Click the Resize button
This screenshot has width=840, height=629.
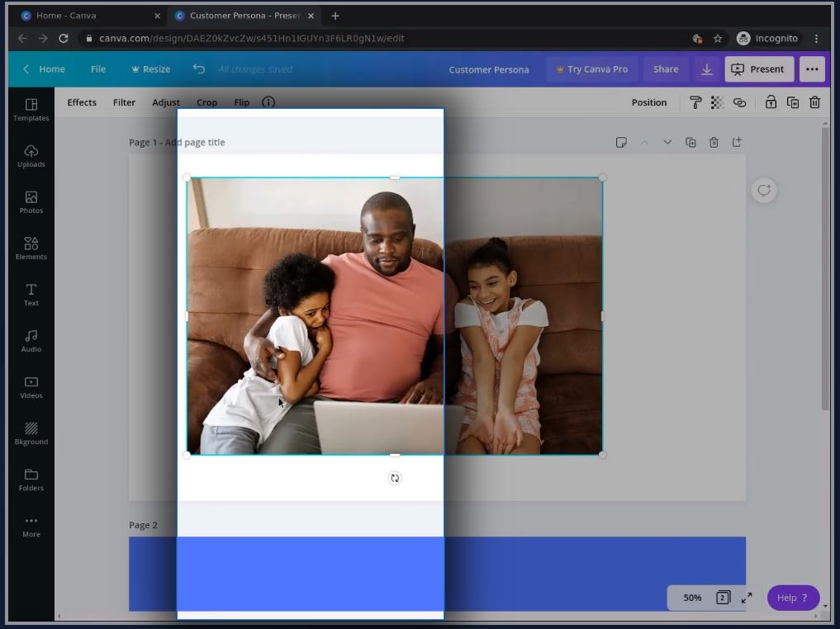pos(151,69)
